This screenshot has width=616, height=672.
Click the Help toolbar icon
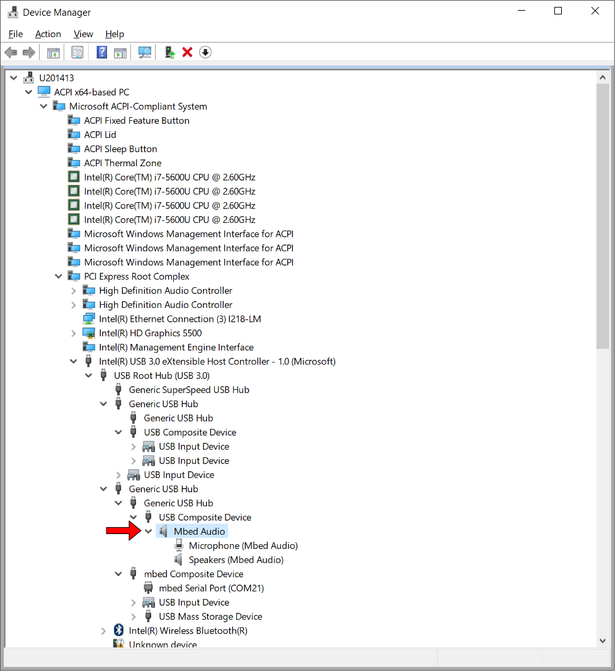point(101,52)
